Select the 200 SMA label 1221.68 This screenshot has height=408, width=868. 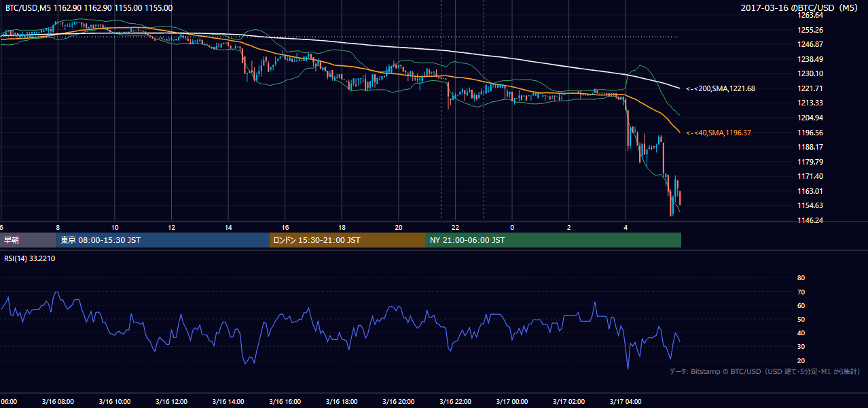click(x=721, y=88)
